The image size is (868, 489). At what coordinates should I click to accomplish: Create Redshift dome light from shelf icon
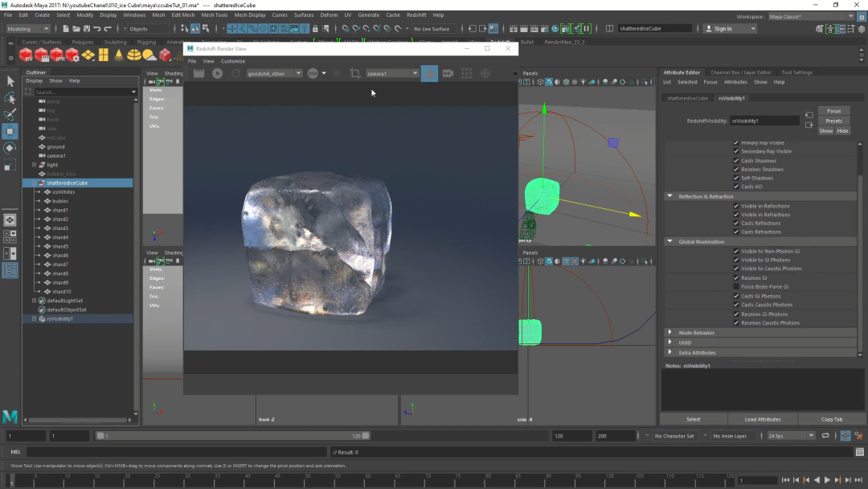click(134, 55)
